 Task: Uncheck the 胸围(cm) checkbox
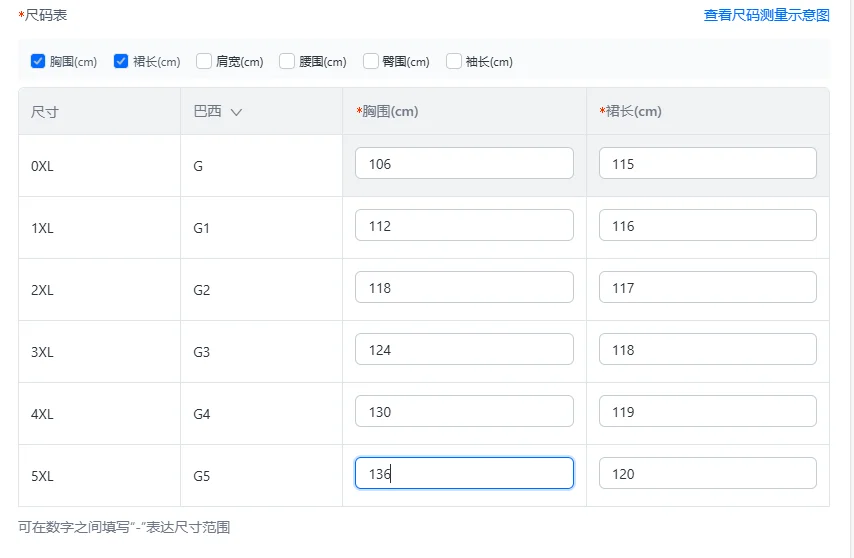coord(38,61)
